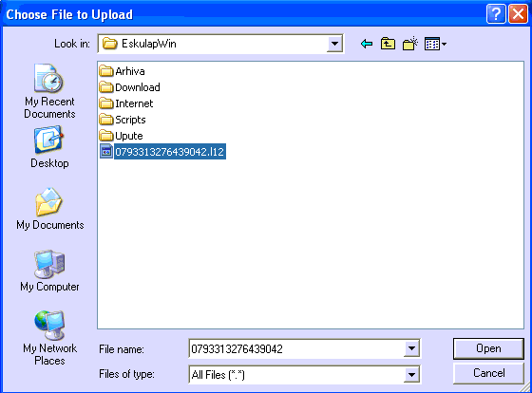Select the Download folder

pos(129,87)
